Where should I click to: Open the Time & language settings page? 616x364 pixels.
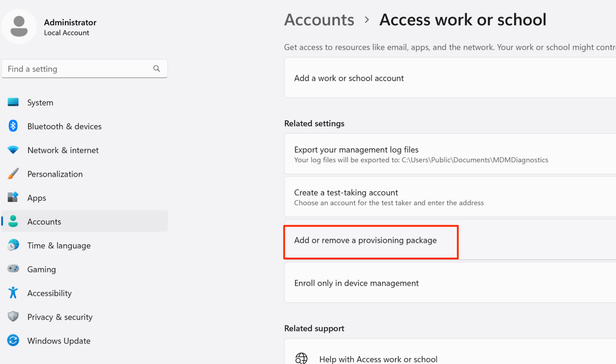pyautogui.click(x=59, y=245)
